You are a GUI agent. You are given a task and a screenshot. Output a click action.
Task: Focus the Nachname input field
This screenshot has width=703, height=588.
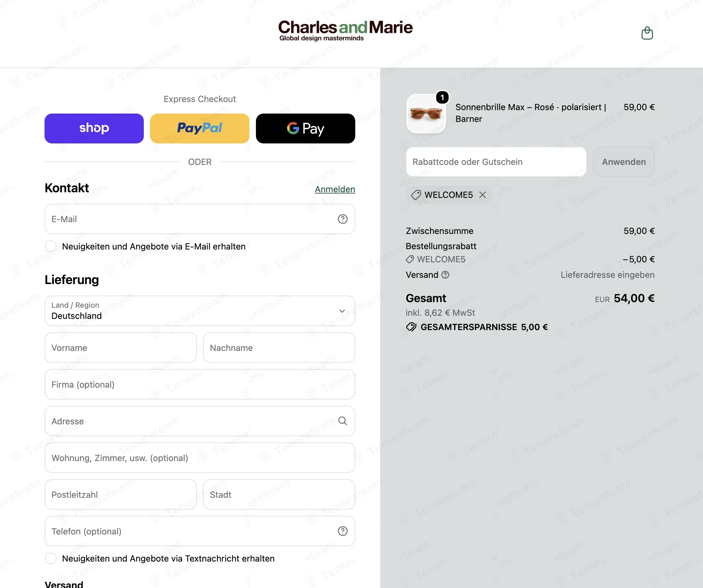(x=279, y=348)
